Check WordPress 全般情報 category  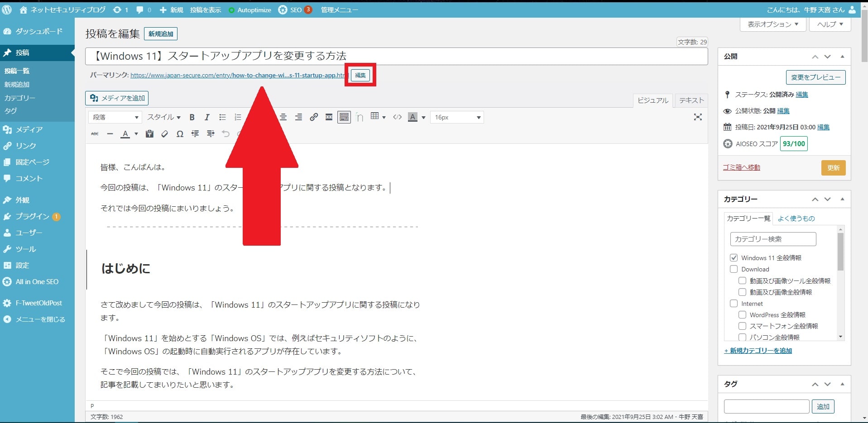click(742, 314)
